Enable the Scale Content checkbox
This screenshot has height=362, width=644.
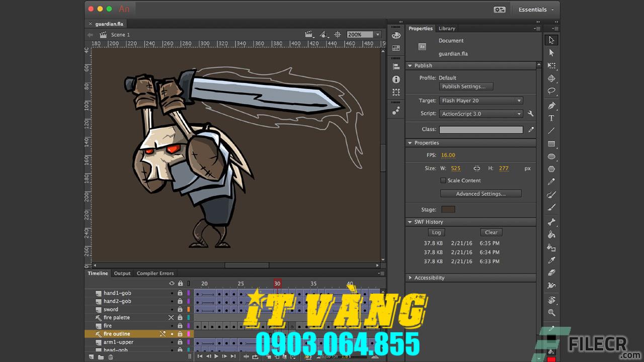coord(443,180)
